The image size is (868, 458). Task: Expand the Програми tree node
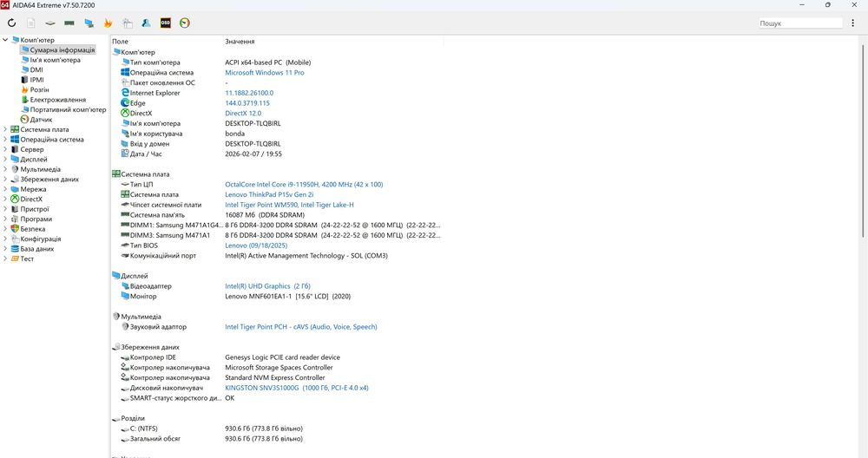point(5,219)
